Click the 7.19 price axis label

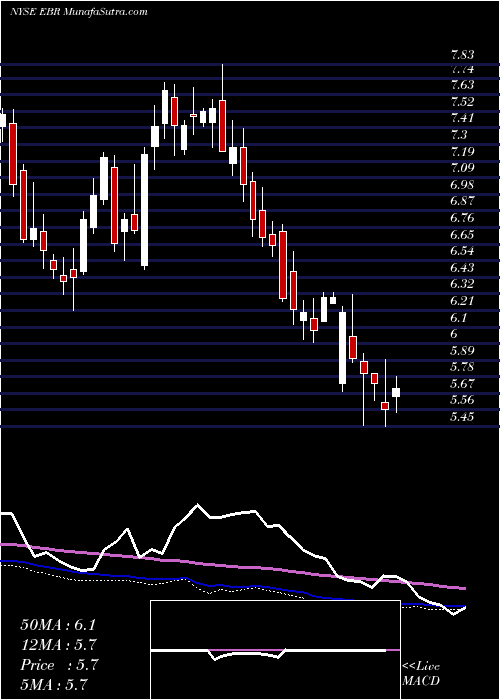pyautogui.click(x=462, y=152)
